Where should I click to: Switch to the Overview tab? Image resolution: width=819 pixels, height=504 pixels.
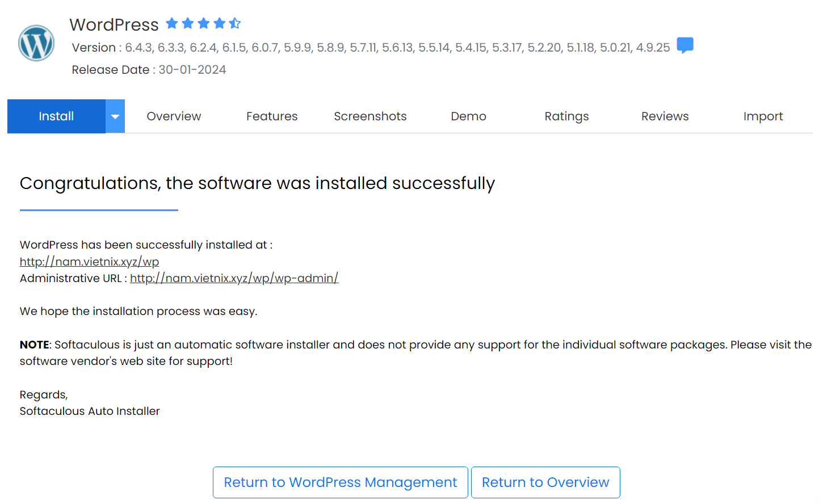click(174, 116)
